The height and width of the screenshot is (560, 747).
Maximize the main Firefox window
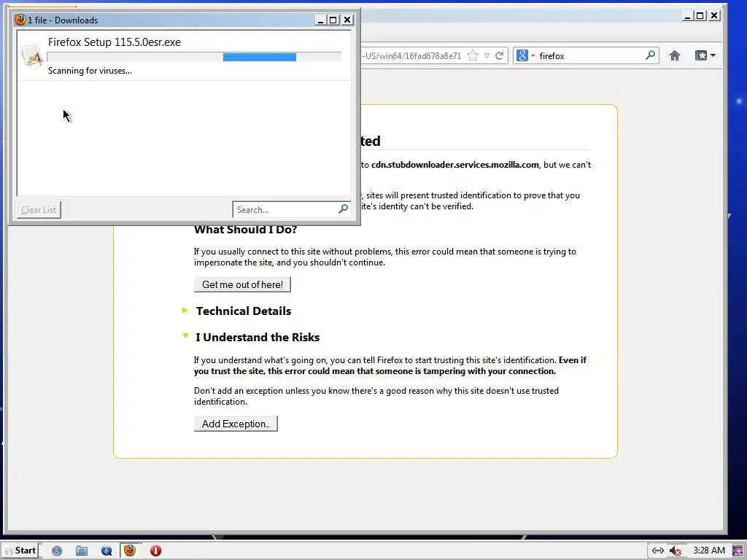(x=700, y=16)
